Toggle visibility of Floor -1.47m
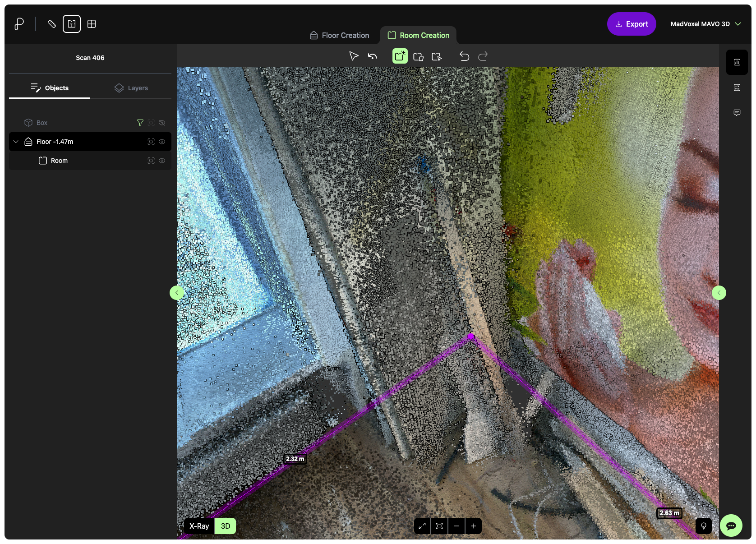 tap(162, 142)
